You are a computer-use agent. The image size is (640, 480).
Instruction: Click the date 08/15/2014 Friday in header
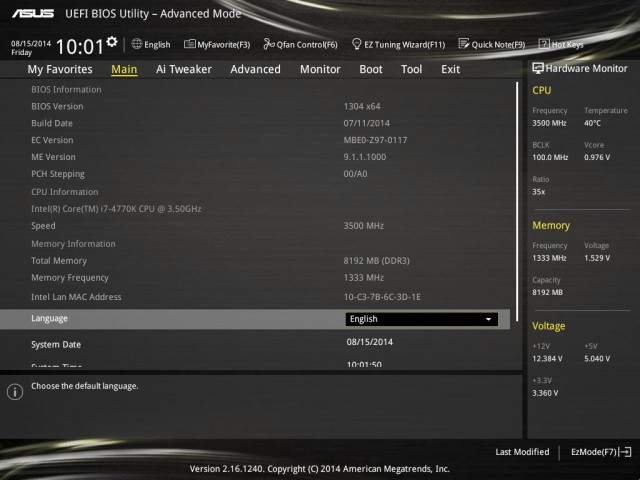click(x=31, y=48)
